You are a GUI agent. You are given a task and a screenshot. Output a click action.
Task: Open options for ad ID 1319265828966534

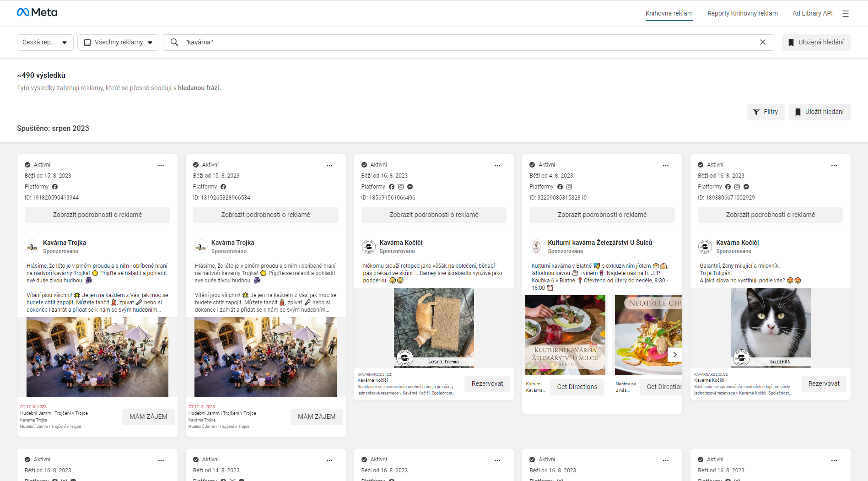[x=329, y=166]
